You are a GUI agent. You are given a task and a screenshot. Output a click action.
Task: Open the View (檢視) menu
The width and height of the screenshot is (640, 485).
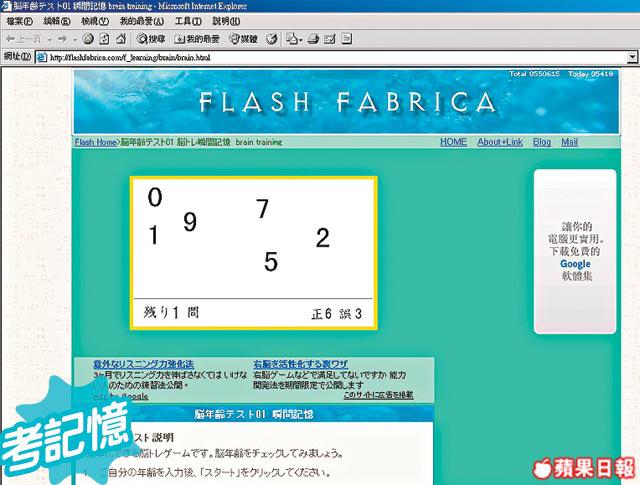coord(95,21)
